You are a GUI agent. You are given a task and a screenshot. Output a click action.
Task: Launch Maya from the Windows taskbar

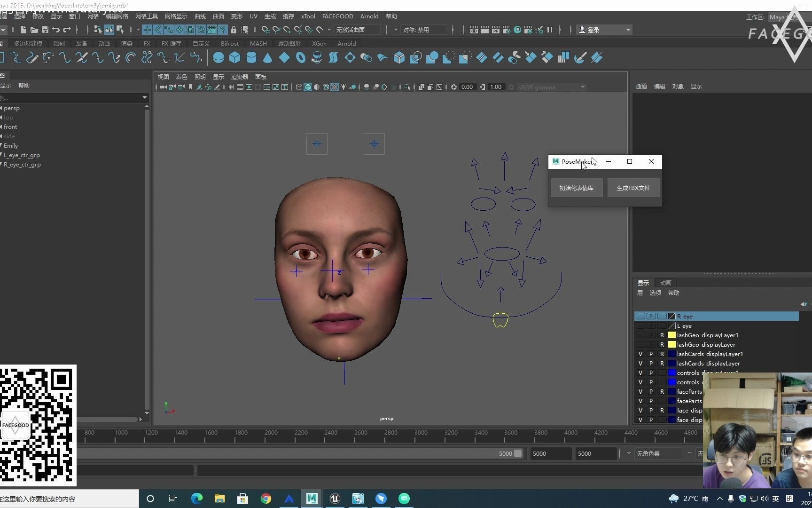[x=312, y=499]
